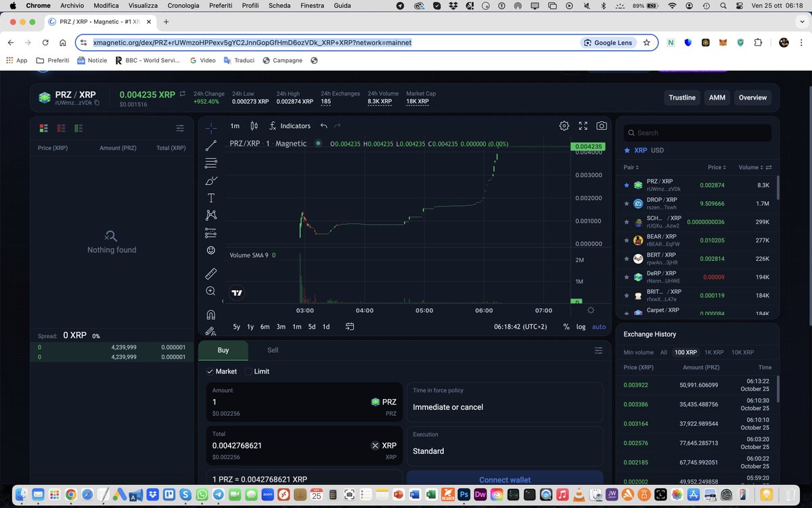Sort pairs list by Pair column
This screenshot has height=508, width=812.
631,167
